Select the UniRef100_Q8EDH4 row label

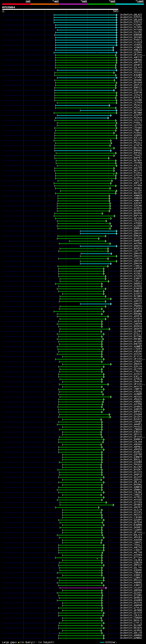tap(131, 590)
